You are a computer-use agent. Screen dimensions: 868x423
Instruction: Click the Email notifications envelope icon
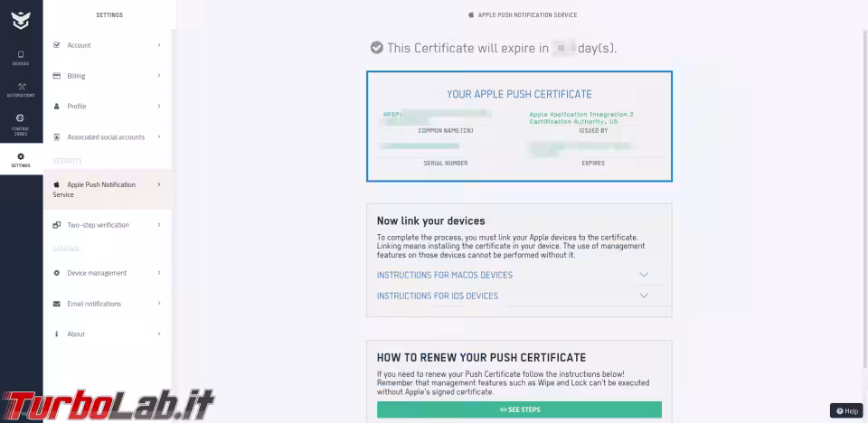point(56,304)
